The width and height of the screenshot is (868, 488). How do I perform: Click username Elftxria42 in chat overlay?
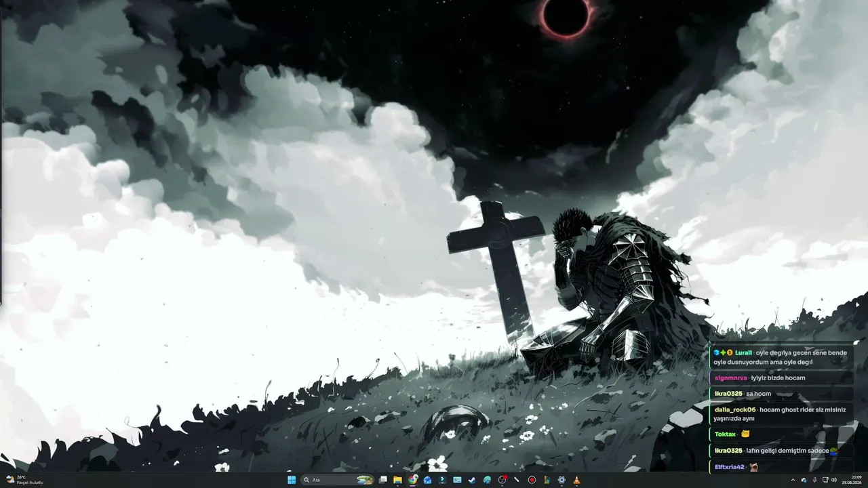[x=730, y=466]
